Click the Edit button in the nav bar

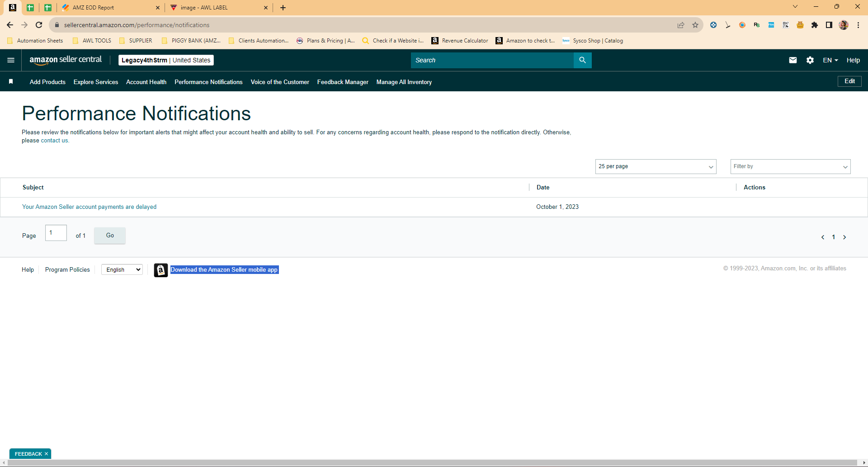[849, 81]
